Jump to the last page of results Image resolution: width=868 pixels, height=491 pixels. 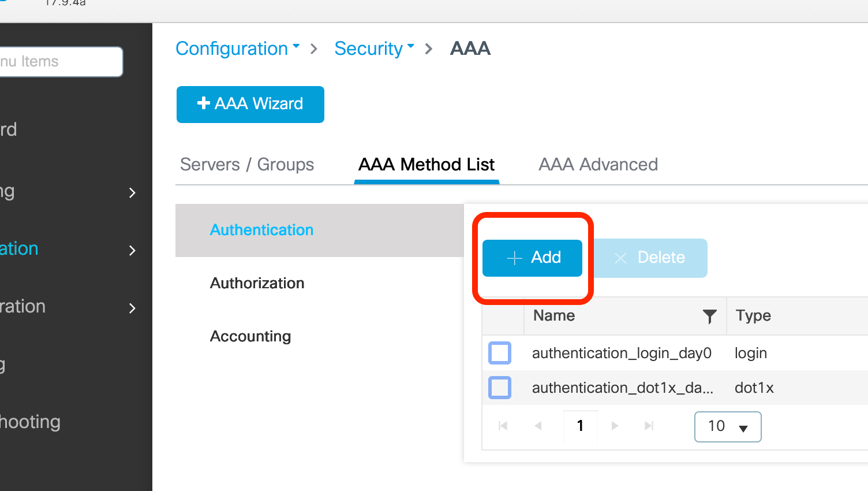point(649,426)
